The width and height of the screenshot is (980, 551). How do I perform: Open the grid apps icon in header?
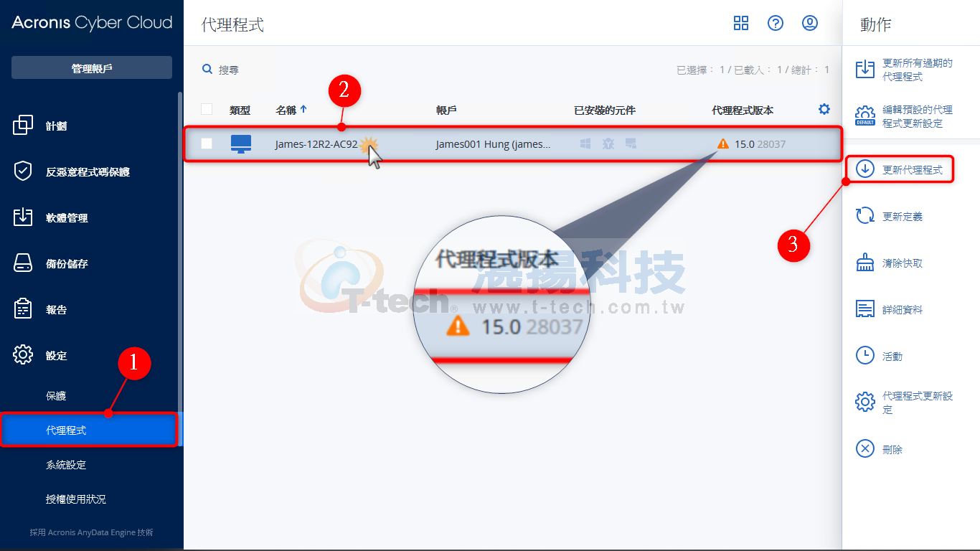741,23
